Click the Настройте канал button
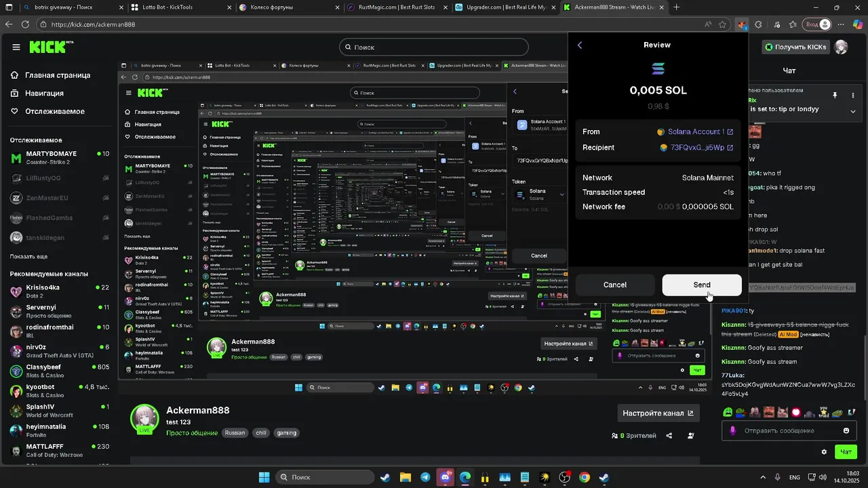Image resolution: width=868 pixels, height=488 pixels. [658, 413]
